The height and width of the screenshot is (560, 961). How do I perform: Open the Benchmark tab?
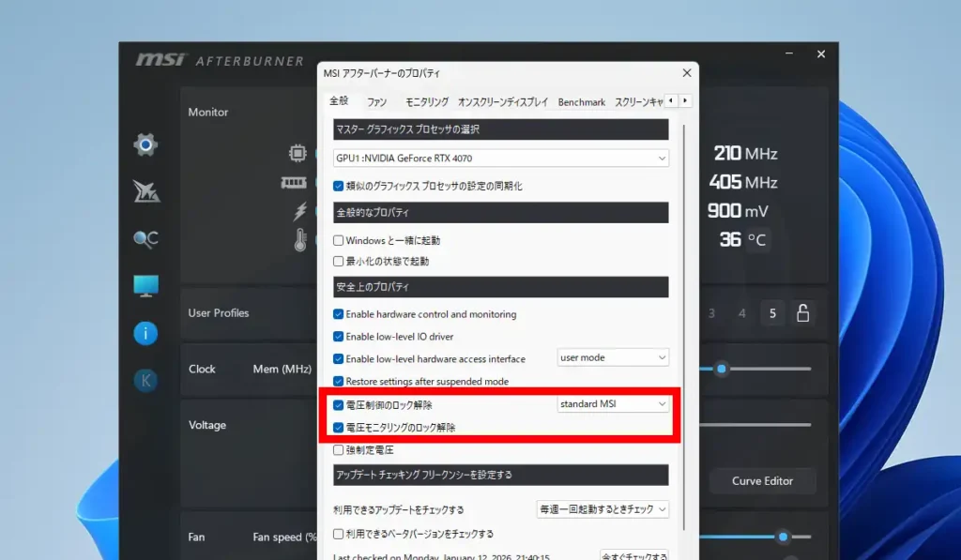coord(582,101)
